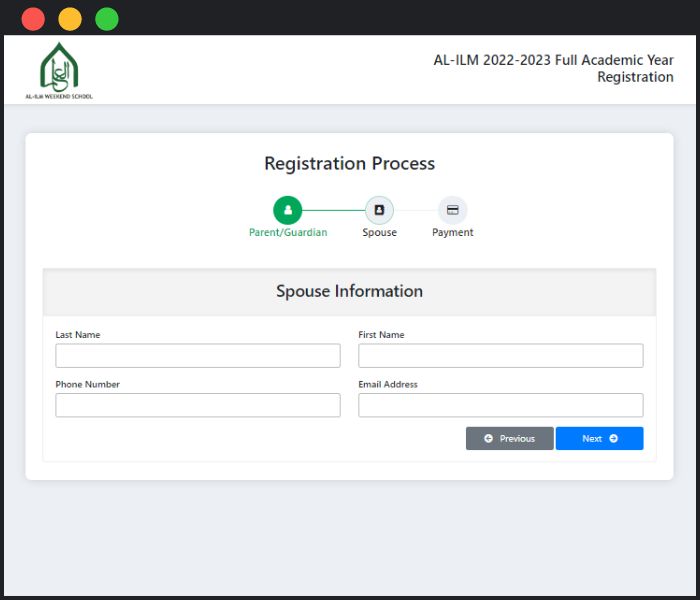Click the Spouse step contact icon

pos(379,210)
